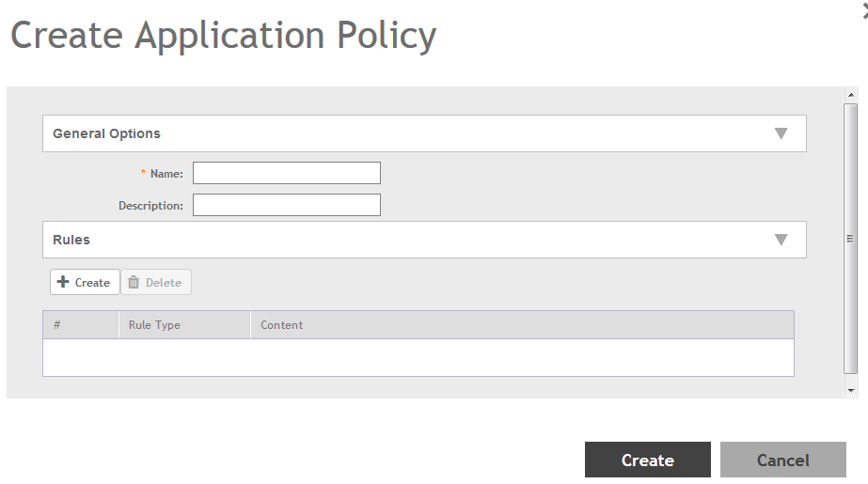Image resolution: width=868 pixels, height=484 pixels.
Task: Collapse the General Options section arrow
Action: click(781, 133)
